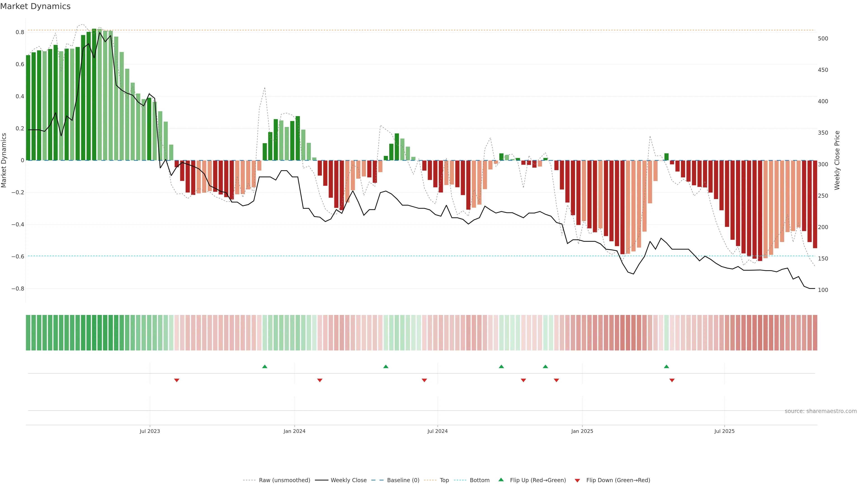
Task: Click the Jan 2024 x-axis label
Action: [x=294, y=431]
